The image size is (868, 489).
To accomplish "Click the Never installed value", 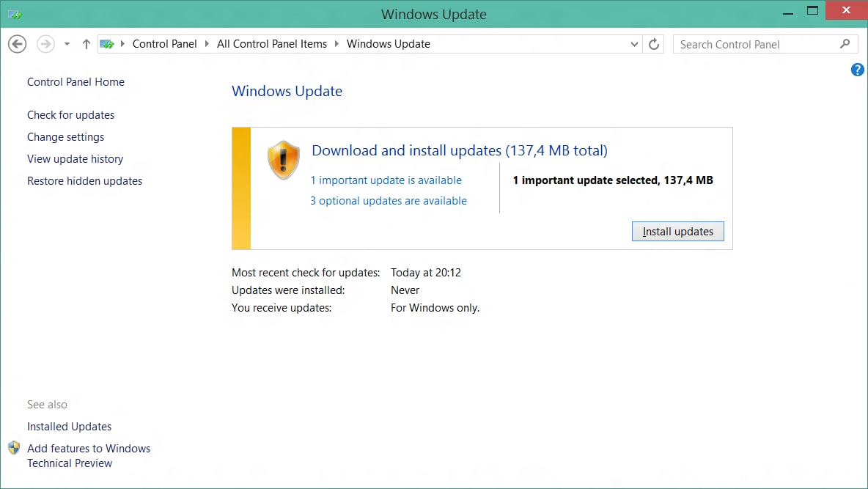I will [x=405, y=290].
